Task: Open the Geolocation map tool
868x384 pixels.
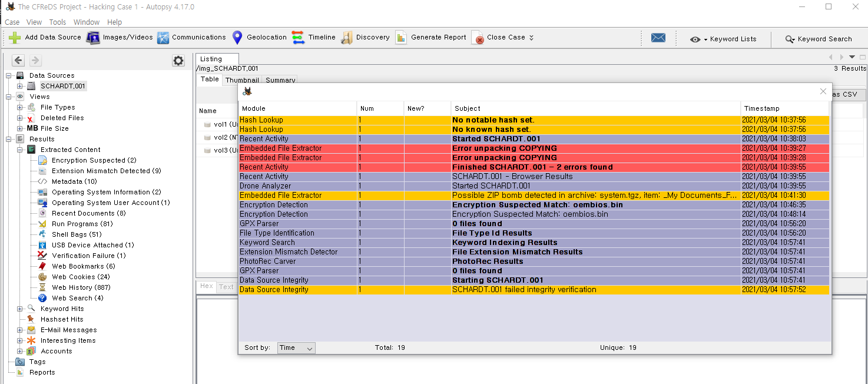Action: coord(259,38)
